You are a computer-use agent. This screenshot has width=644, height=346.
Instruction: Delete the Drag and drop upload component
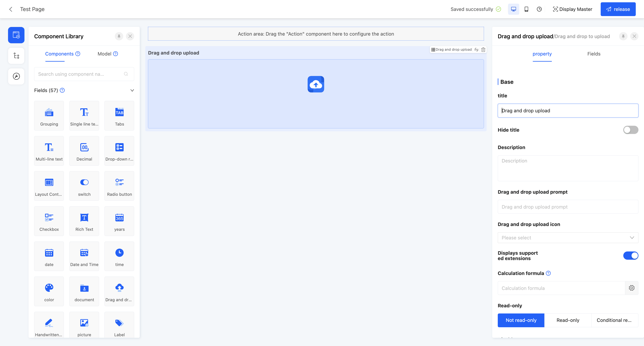tap(483, 49)
